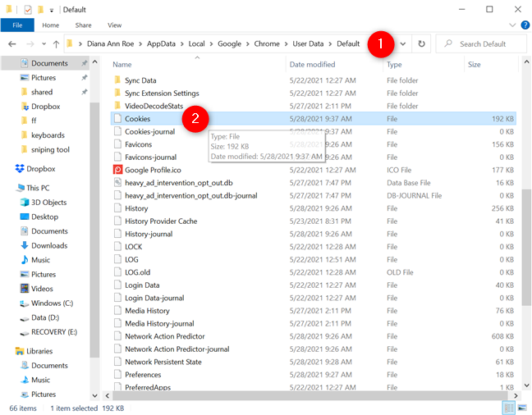Switch to the View ribbon tab
This screenshot has width=532, height=415.
point(114,25)
